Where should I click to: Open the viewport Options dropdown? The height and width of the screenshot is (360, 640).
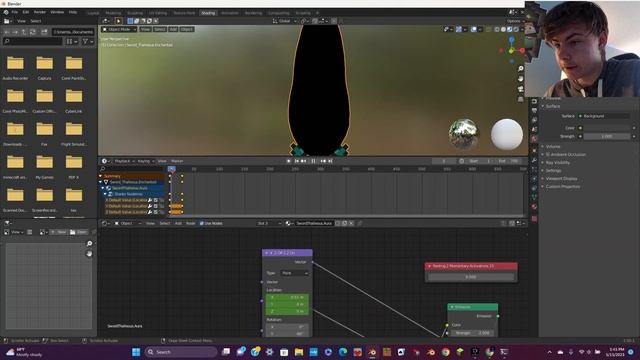coord(515,21)
